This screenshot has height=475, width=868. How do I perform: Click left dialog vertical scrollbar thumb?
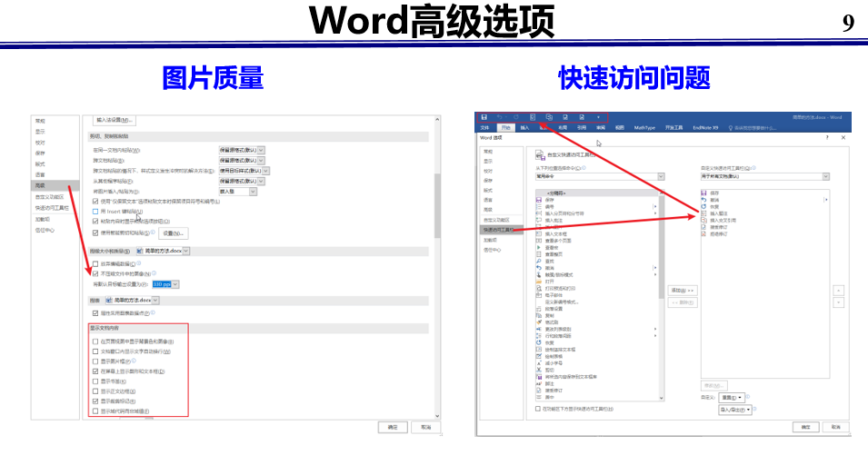(437, 205)
